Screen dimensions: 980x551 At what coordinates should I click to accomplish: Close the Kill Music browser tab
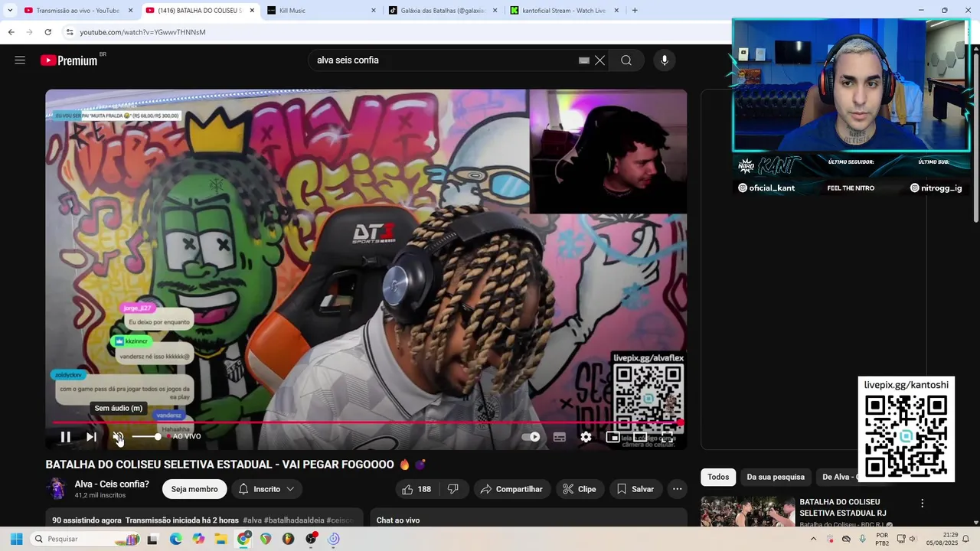click(374, 11)
